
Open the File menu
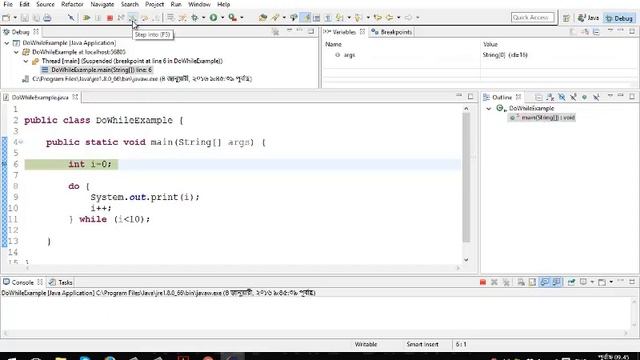pyautogui.click(x=8, y=4)
